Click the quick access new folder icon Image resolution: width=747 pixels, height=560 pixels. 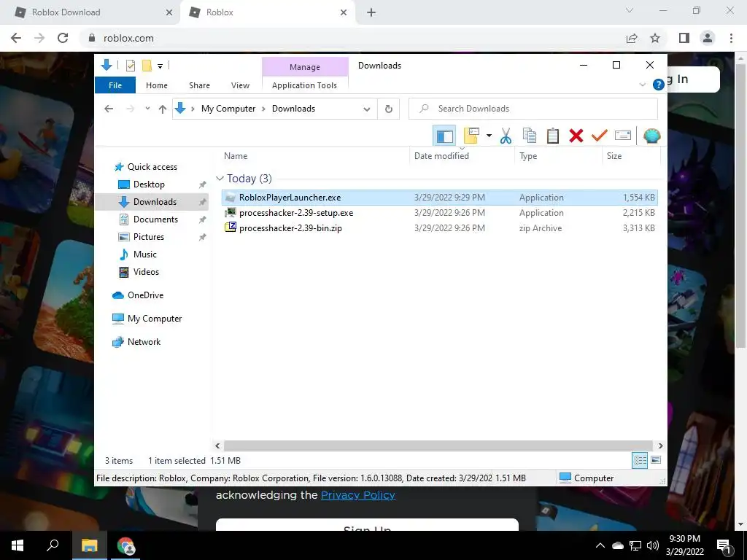pos(147,66)
